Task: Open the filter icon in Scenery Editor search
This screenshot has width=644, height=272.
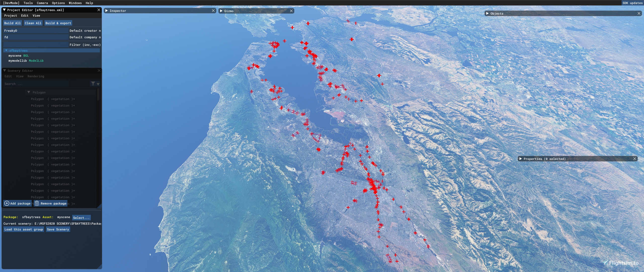Action: tap(93, 84)
